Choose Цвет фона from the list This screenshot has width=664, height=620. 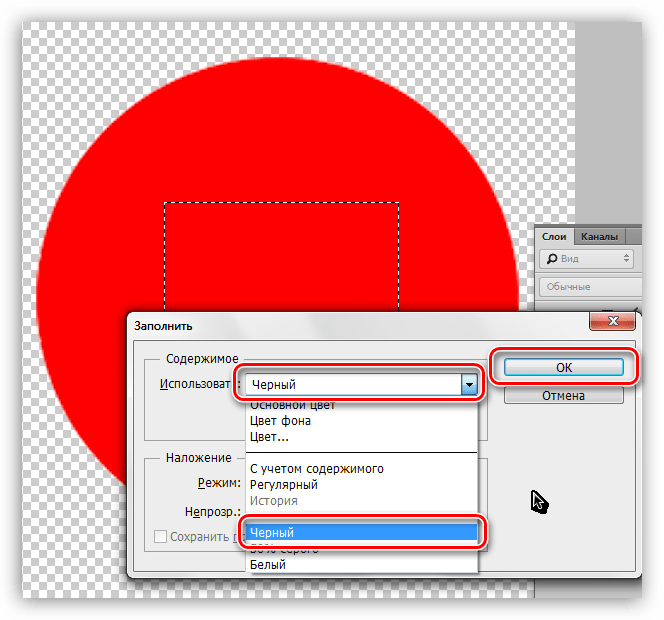362,421
